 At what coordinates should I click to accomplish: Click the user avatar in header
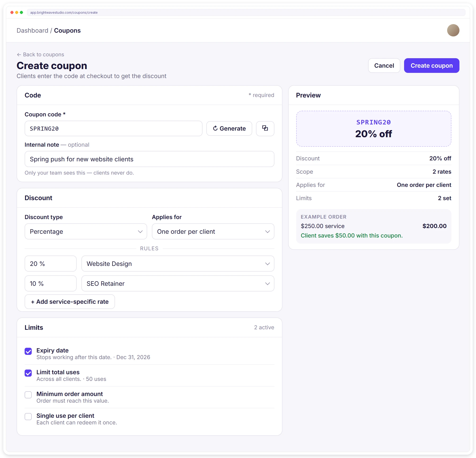pyautogui.click(x=453, y=30)
